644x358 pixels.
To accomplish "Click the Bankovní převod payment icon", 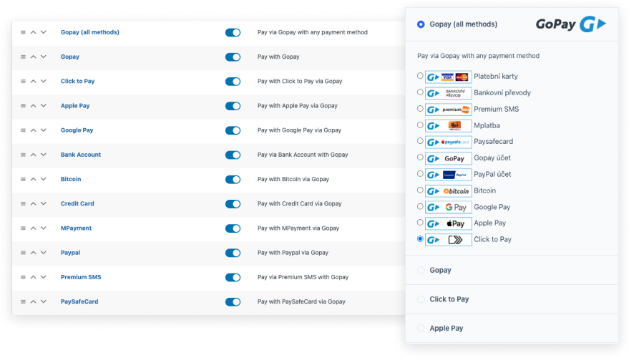I will (x=448, y=93).
